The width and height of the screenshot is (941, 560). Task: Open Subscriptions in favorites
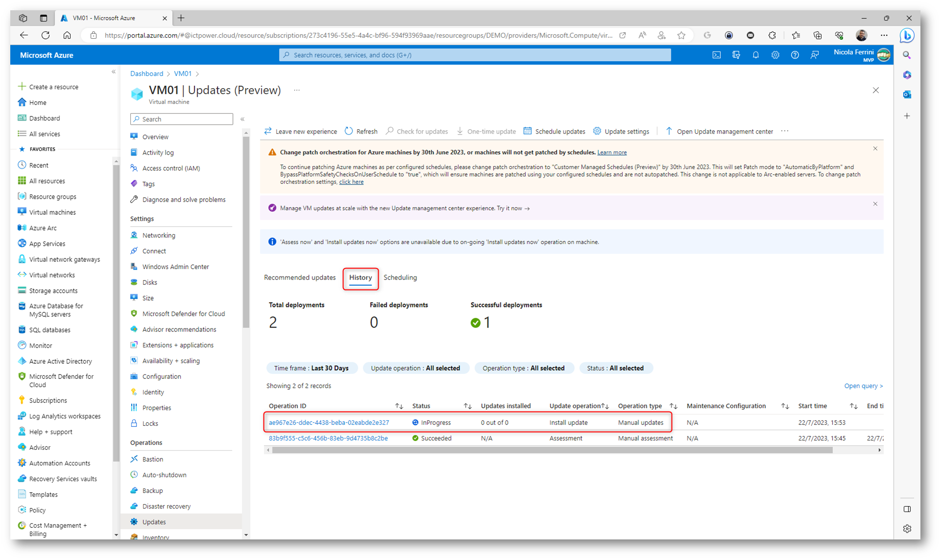tap(48, 400)
